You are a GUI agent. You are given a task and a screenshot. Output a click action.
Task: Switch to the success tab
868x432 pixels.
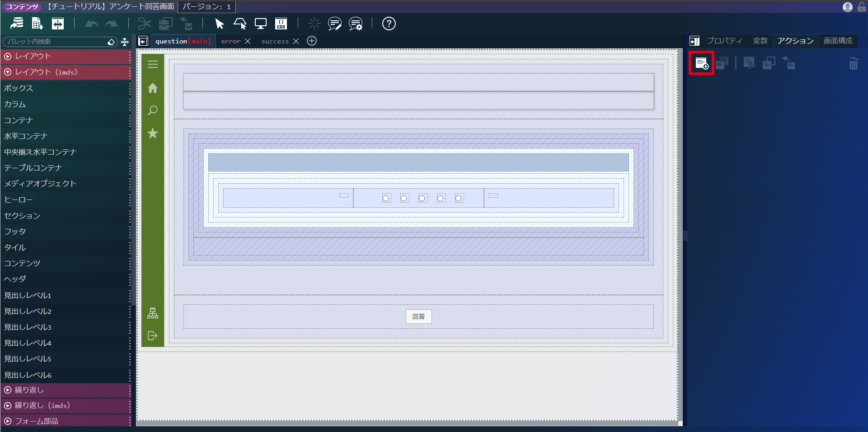click(x=275, y=41)
